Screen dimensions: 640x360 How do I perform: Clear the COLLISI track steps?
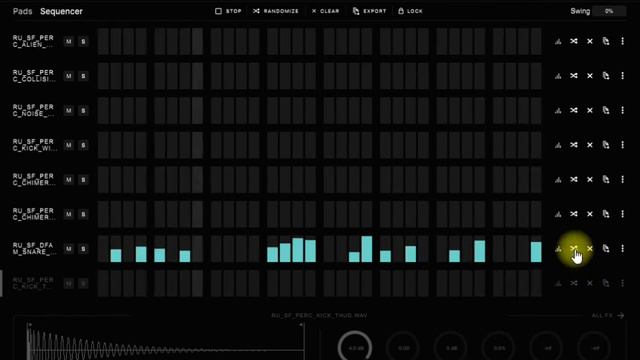(590, 76)
